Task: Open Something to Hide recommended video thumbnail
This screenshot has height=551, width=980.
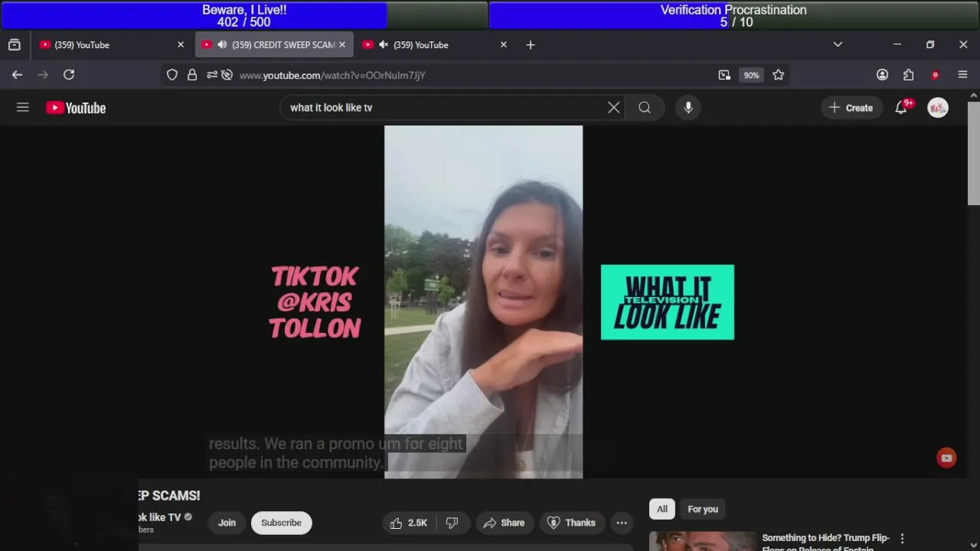Action: [x=701, y=541]
